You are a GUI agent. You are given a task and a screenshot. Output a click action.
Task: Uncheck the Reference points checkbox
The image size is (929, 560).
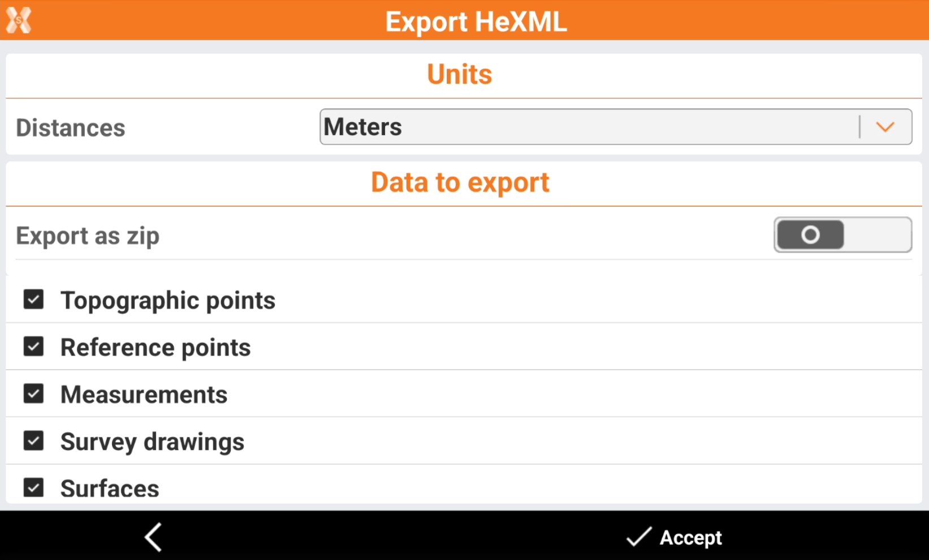pos(33,346)
